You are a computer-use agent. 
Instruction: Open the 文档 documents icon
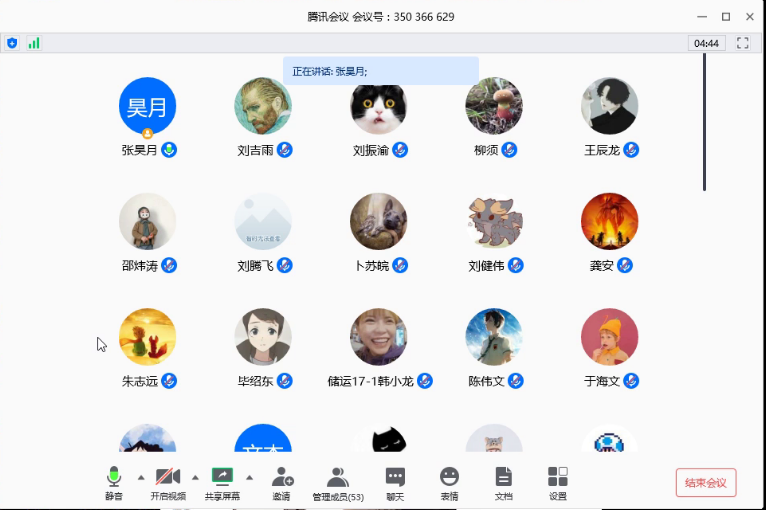tap(503, 477)
